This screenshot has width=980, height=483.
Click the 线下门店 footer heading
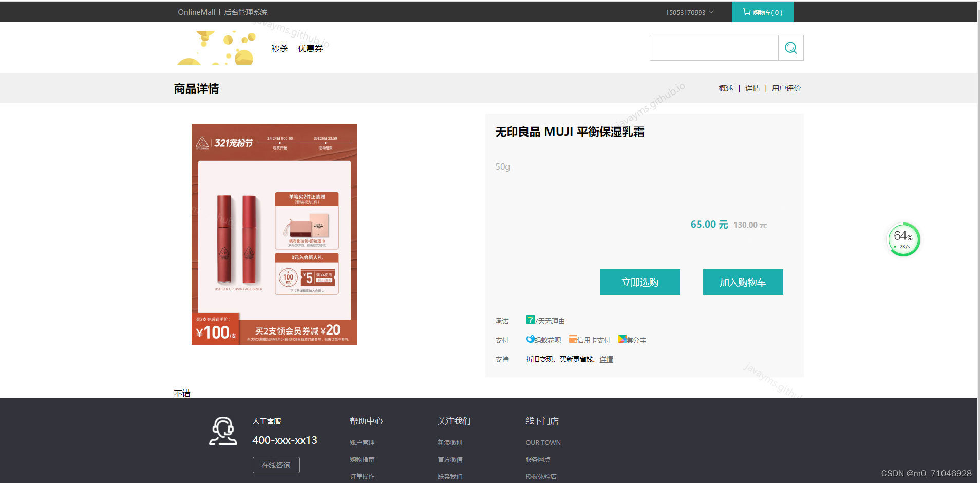(542, 421)
